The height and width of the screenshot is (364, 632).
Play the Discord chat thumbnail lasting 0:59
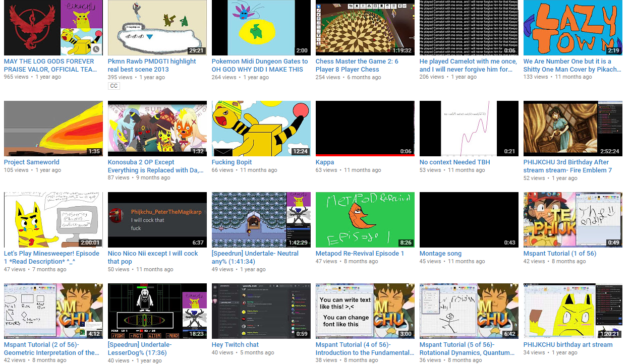coord(261,311)
